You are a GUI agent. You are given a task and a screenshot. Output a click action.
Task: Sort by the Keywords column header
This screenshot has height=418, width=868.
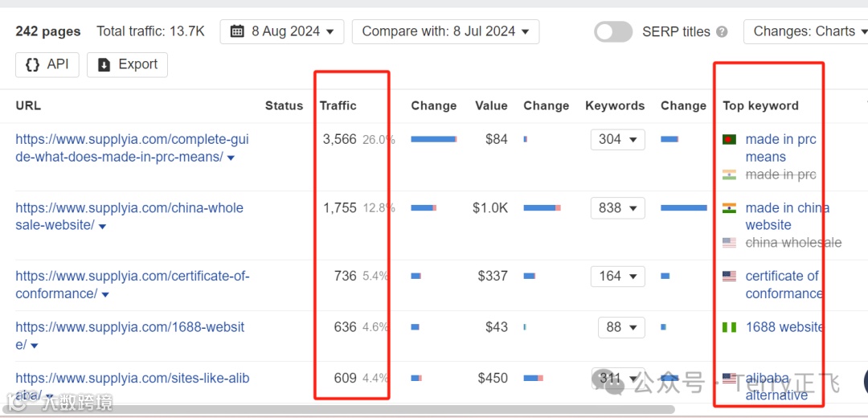(x=615, y=105)
